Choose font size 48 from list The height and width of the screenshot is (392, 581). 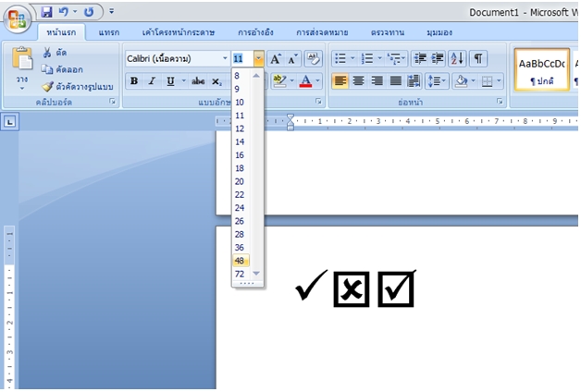(x=241, y=261)
